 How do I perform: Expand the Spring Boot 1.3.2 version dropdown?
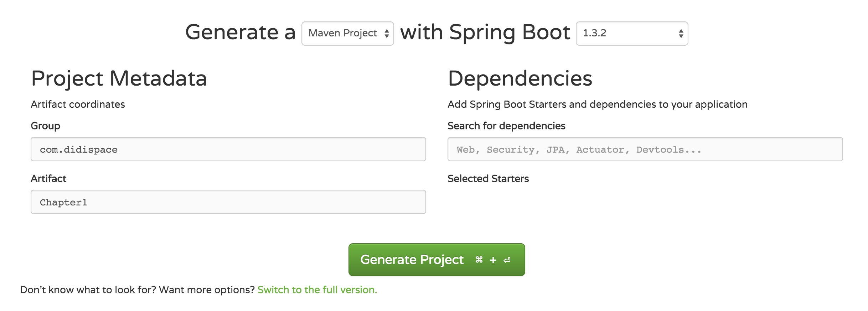coord(627,34)
